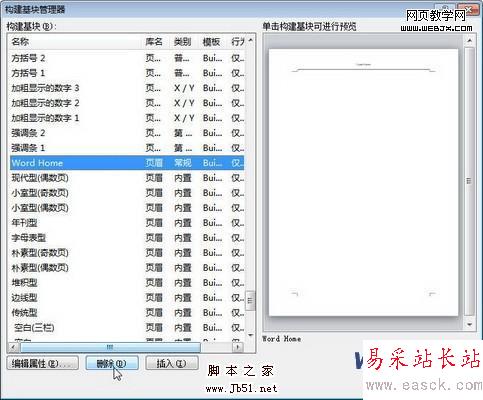Screen dimensions: 483x400
Task: Click the Word Home page preview thumbnail
Action: (363, 182)
